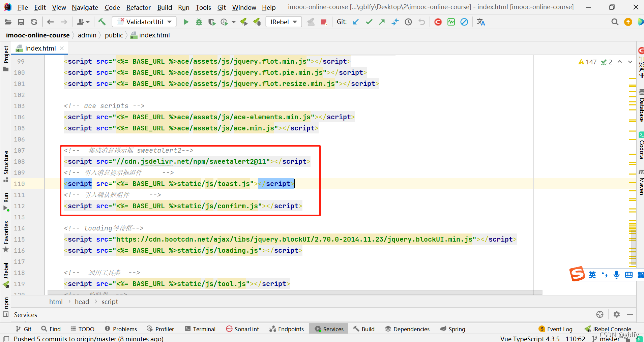Open Terminal tool window
Screen dimensions: 644x342
click(x=200, y=329)
